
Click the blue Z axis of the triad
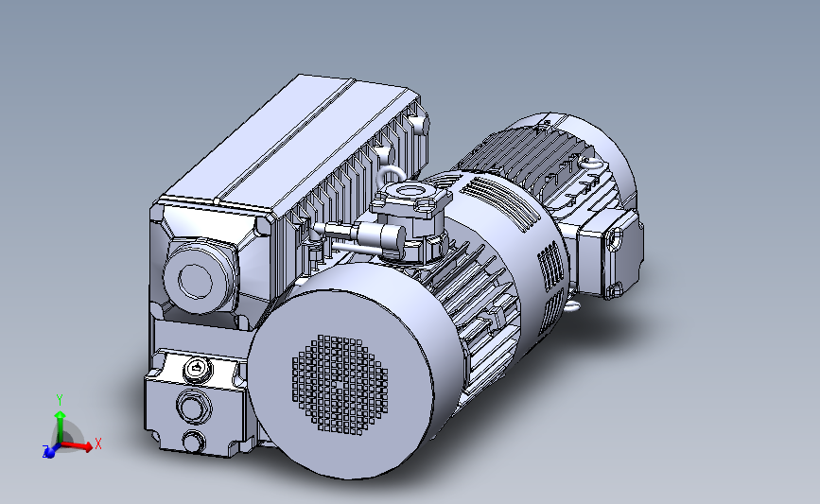(x=50, y=451)
